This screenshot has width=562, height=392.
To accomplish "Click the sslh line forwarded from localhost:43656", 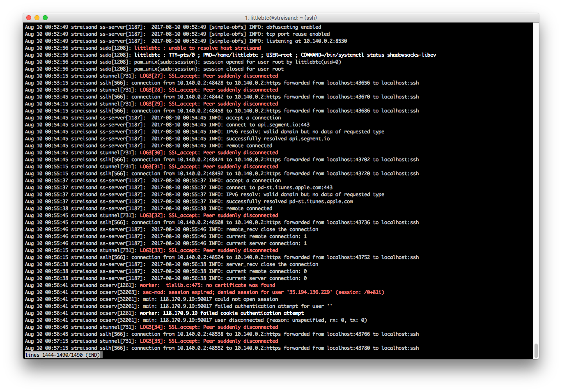I will pyautogui.click(x=222, y=83).
